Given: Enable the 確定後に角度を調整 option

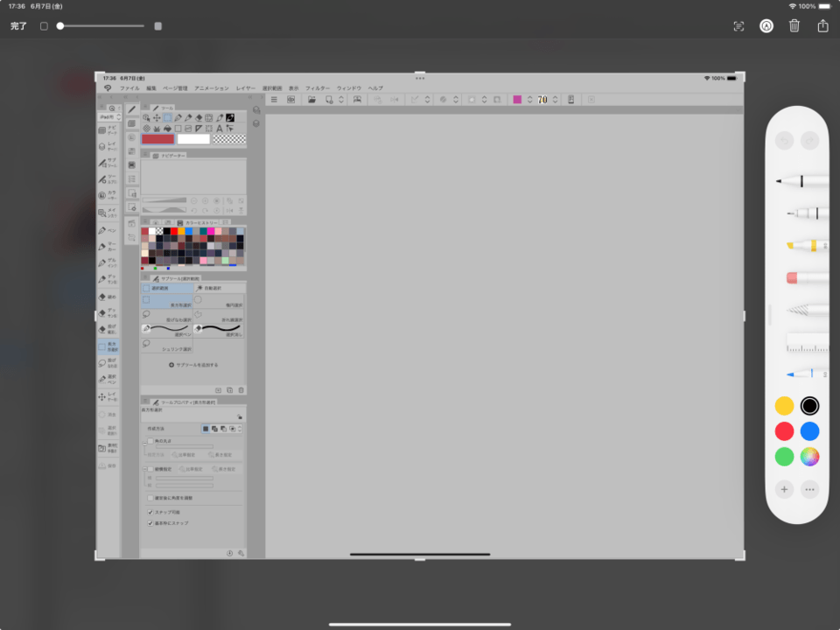Looking at the screenshot, I should (x=150, y=497).
